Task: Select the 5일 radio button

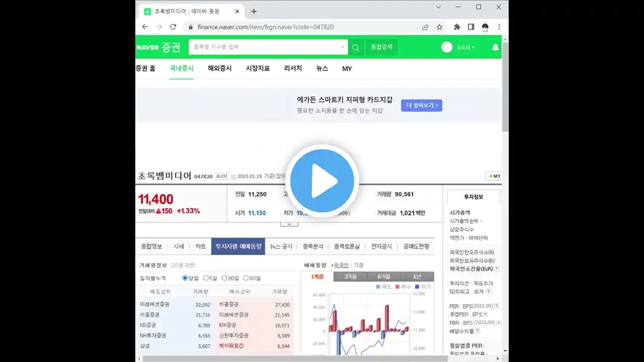Action: (206, 278)
